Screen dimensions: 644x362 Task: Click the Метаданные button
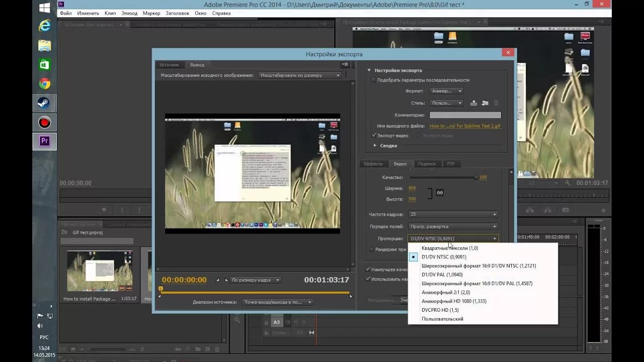click(x=382, y=300)
